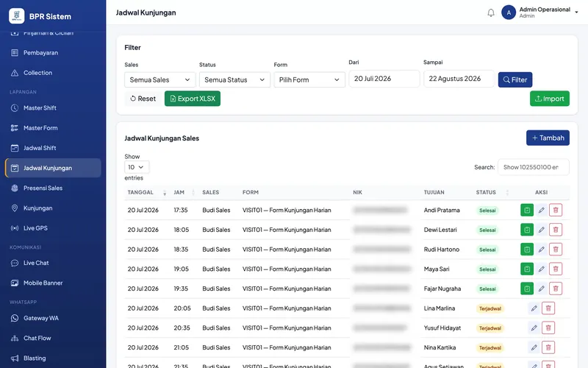This screenshot has width=588, height=368.
Task: Click the Dari date field
Action: click(384, 79)
